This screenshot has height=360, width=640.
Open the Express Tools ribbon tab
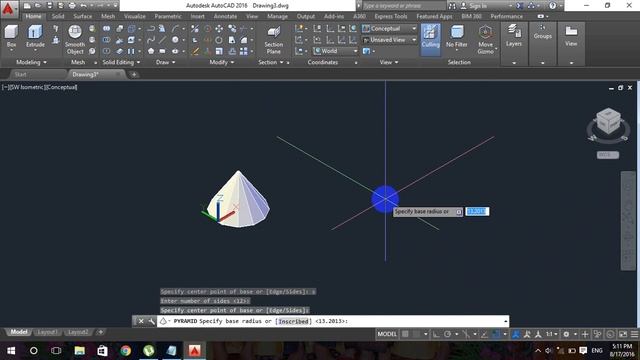coord(391,16)
